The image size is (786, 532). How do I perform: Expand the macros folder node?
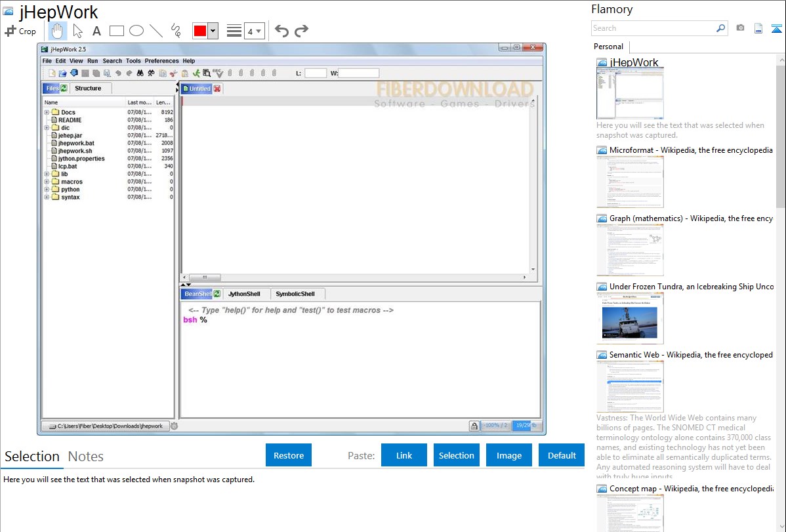(47, 182)
